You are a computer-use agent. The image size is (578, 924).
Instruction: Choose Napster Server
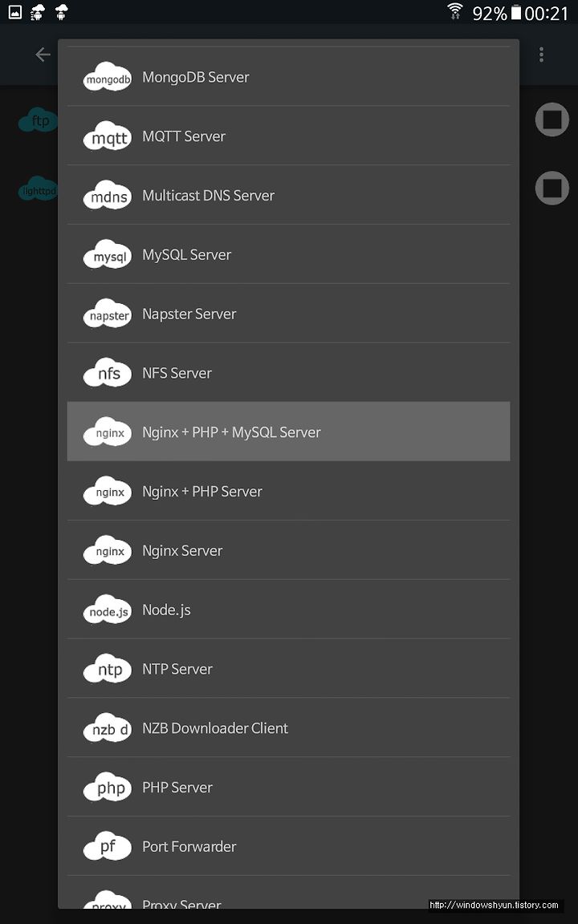pos(288,314)
